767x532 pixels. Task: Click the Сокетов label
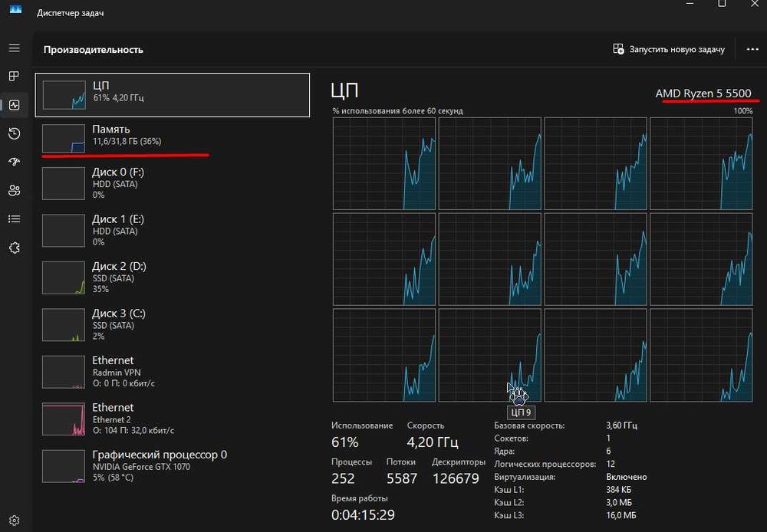coord(511,438)
